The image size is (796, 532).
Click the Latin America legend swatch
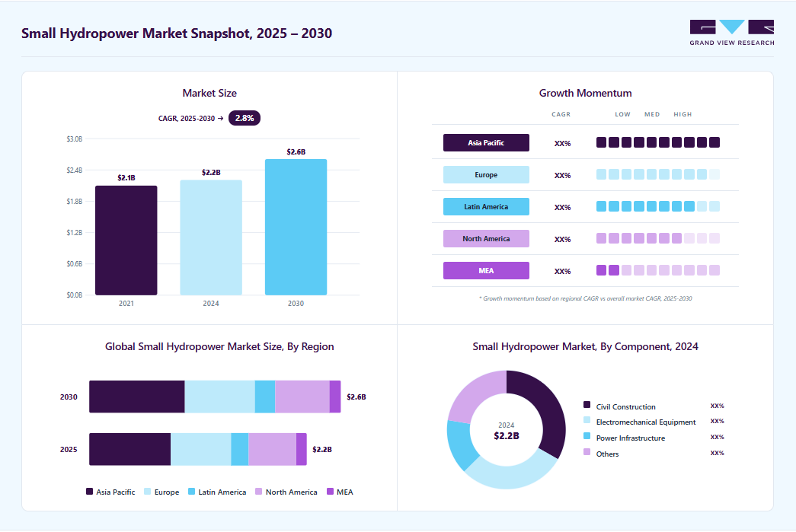[191, 492]
